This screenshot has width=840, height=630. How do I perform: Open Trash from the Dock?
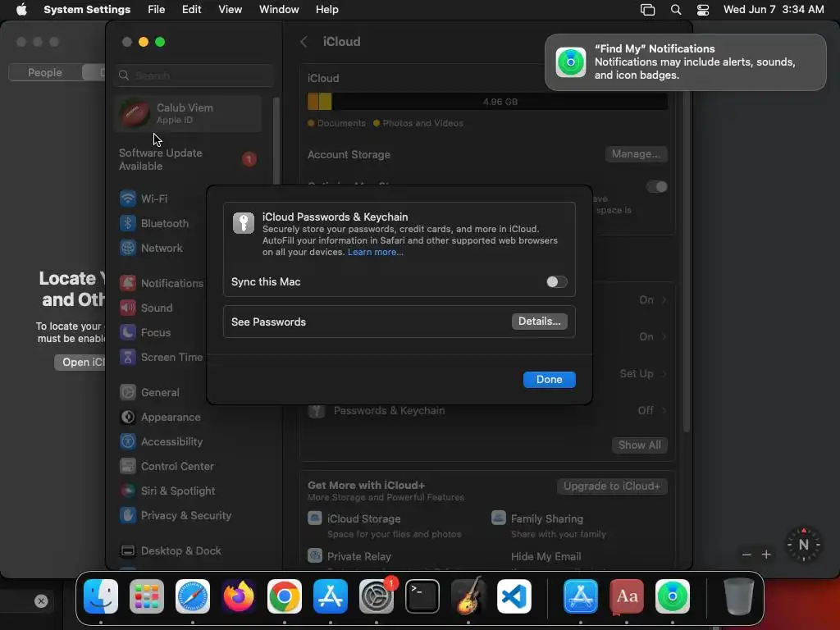pos(739,596)
